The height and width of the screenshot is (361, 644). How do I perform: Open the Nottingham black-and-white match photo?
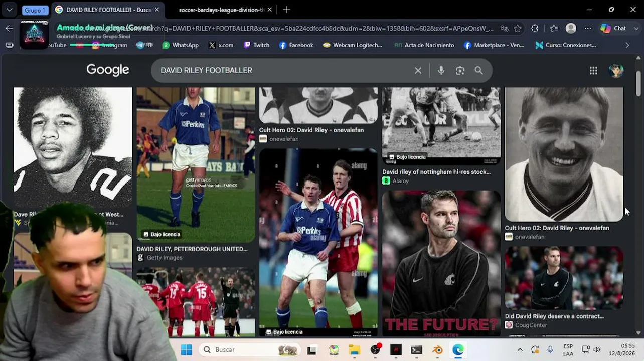point(441,126)
